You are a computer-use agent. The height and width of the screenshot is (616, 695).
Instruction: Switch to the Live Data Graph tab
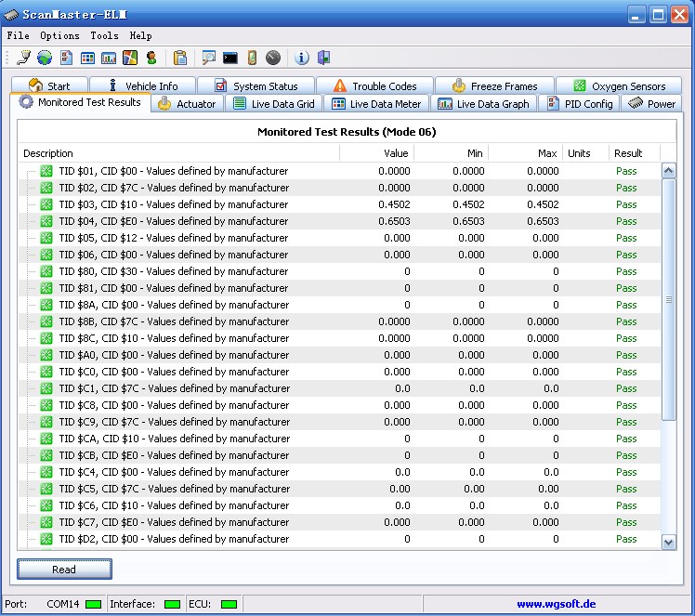tap(483, 104)
